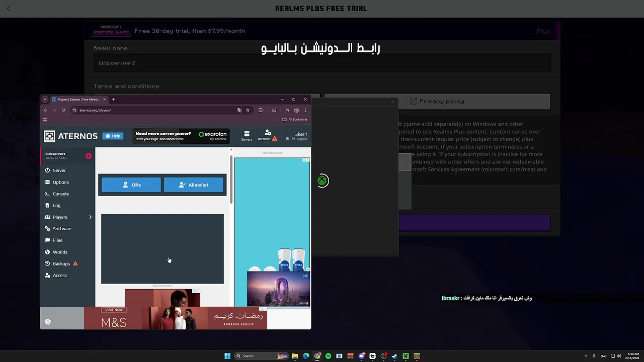Click VISIT NOW on the M&S ad
Image resolution: width=644 pixels, height=362 pixels.
pyautogui.click(x=114, y=310)
